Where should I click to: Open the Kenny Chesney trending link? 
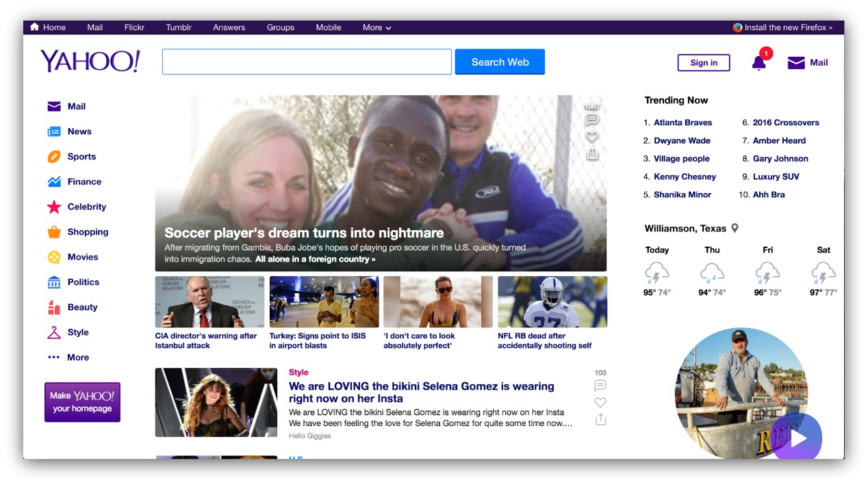685,177
